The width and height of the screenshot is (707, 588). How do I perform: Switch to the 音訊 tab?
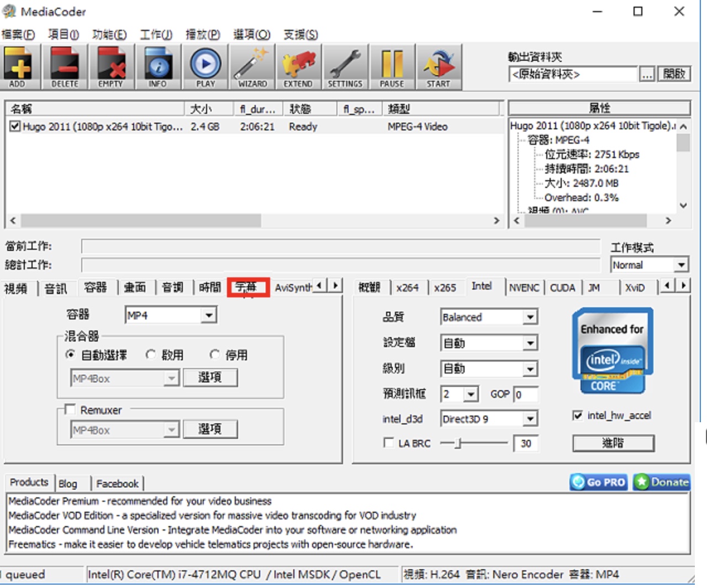(56, 288)
